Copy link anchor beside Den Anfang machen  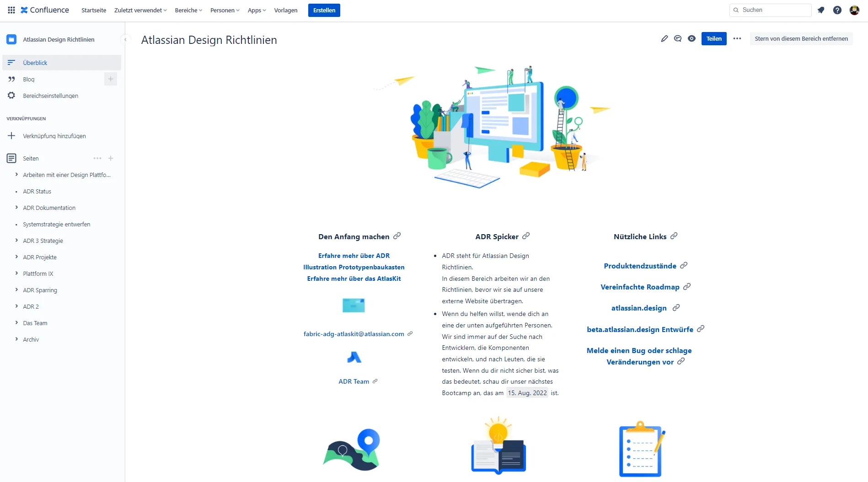coord(397,236)
